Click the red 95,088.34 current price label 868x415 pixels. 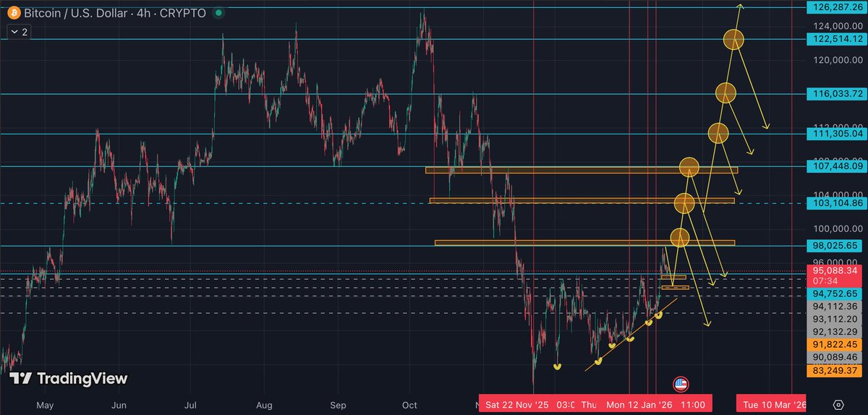[x=835, y=275]
